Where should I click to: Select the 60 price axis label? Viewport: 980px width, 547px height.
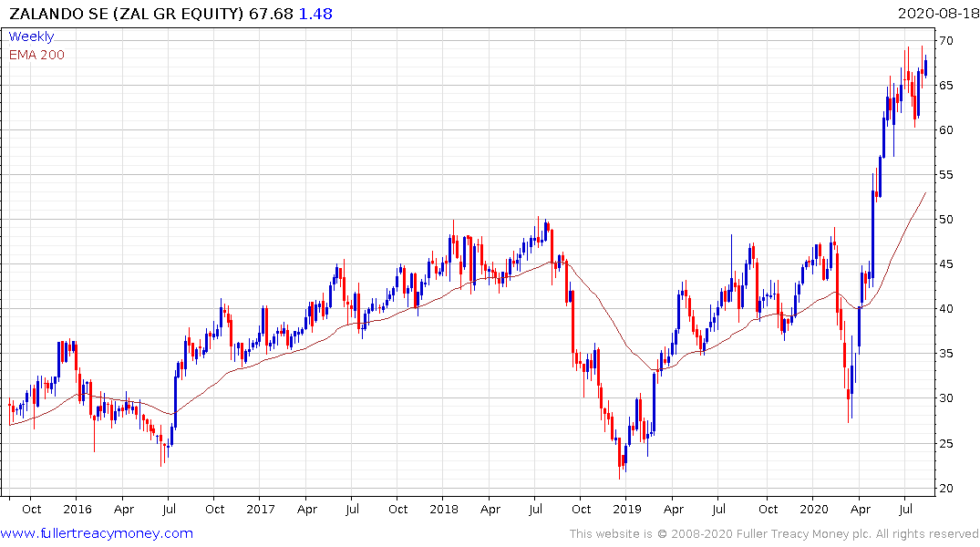[945, 130]
